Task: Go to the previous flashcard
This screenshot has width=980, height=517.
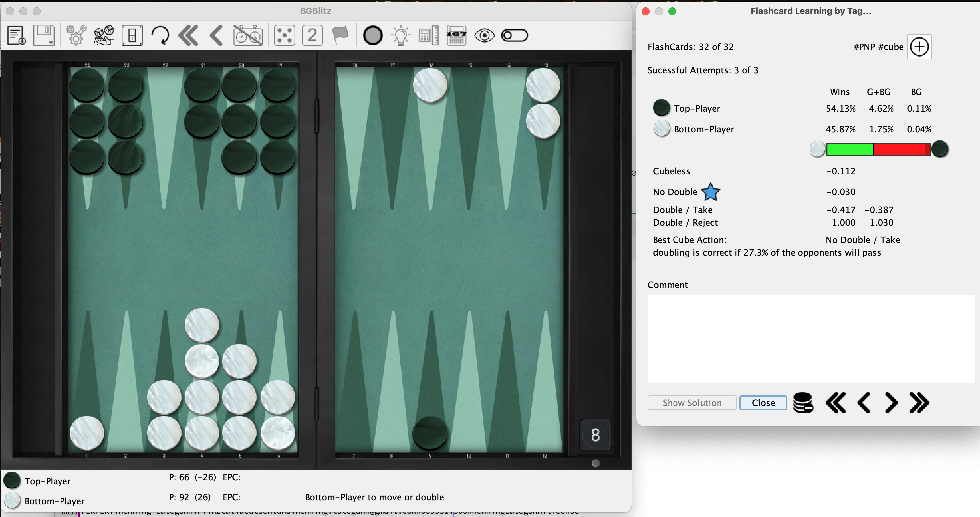Action: coord(864,403)
